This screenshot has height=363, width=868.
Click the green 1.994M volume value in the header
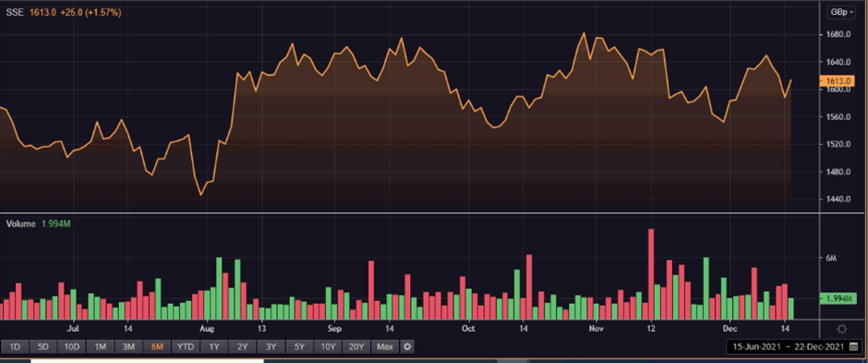point(56,224)
